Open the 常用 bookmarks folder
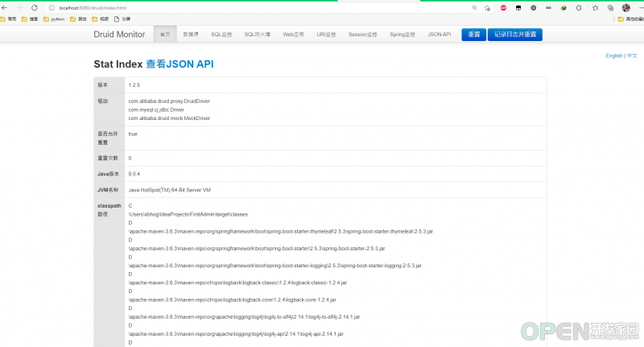Screen dimensions: 644x347 coord(8,19)
